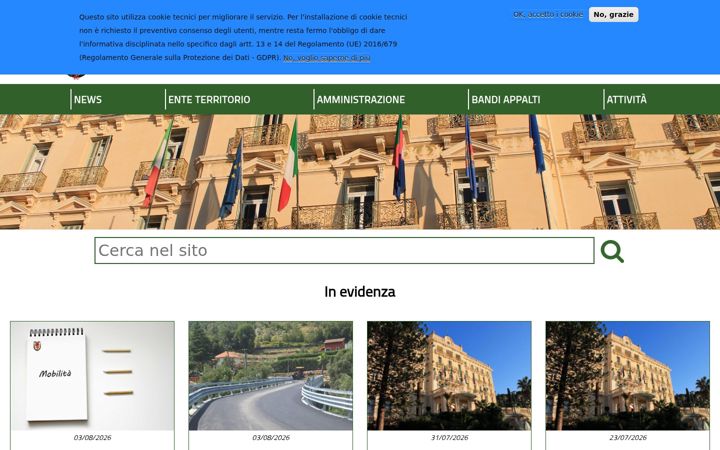The height and width of the screenshot is (450, 720).
Task: Accept cookies with 'OK, accetto i cookie'
Action: (x=548, y=15)
